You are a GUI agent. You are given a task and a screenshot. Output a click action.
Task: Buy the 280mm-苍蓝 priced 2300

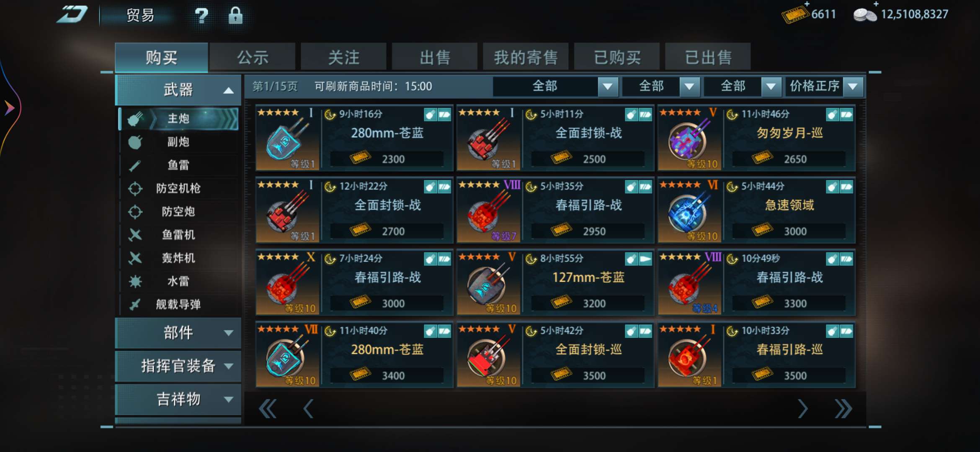tap(354, 138)
